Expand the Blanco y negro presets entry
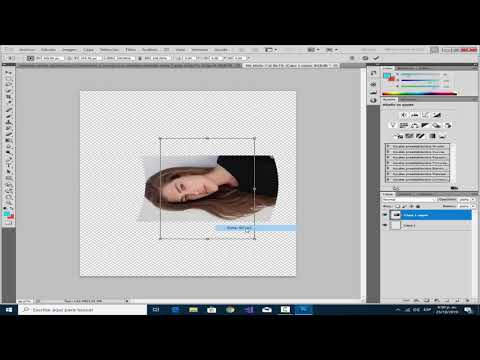The width and height of the screenshot is (480, 360). [x=388, y=168]
